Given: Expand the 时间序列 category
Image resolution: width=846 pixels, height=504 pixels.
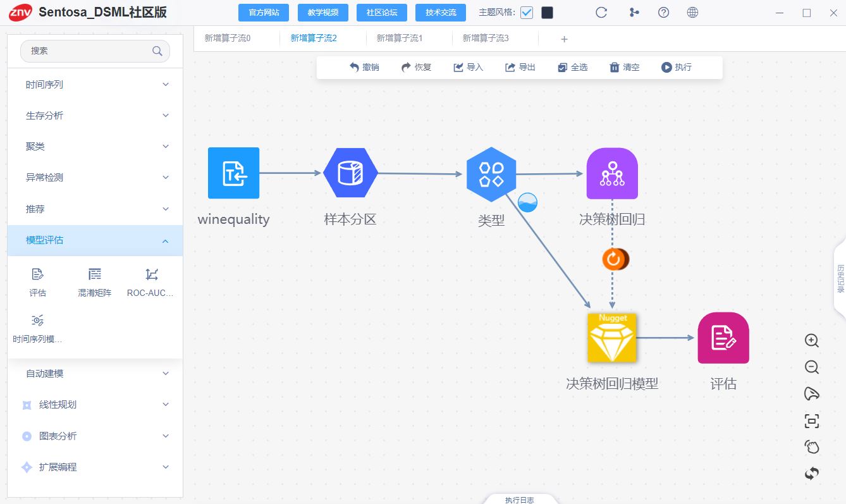Looking at the screenshot, I should click(x=95, y=85).
